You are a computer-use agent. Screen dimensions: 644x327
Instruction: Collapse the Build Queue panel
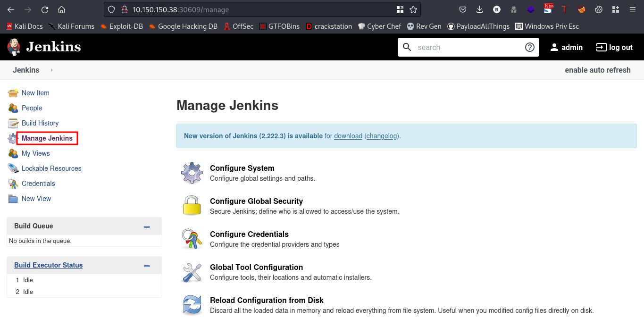click(147, 226)
